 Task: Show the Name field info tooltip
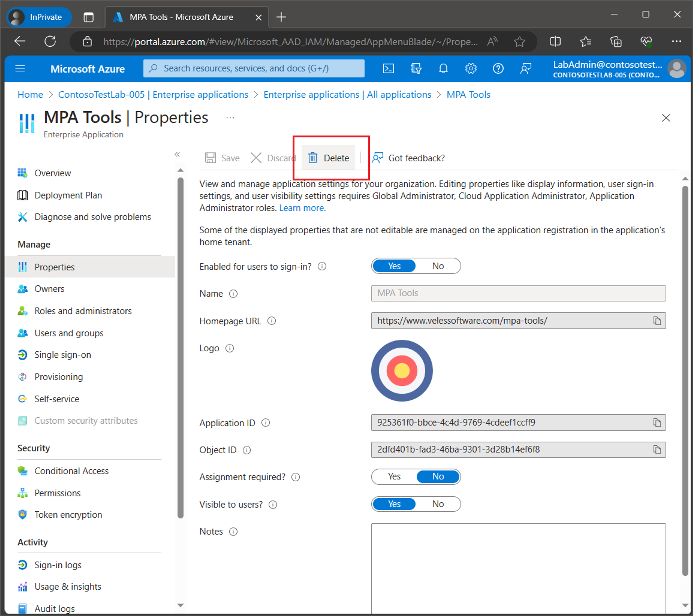233,294
